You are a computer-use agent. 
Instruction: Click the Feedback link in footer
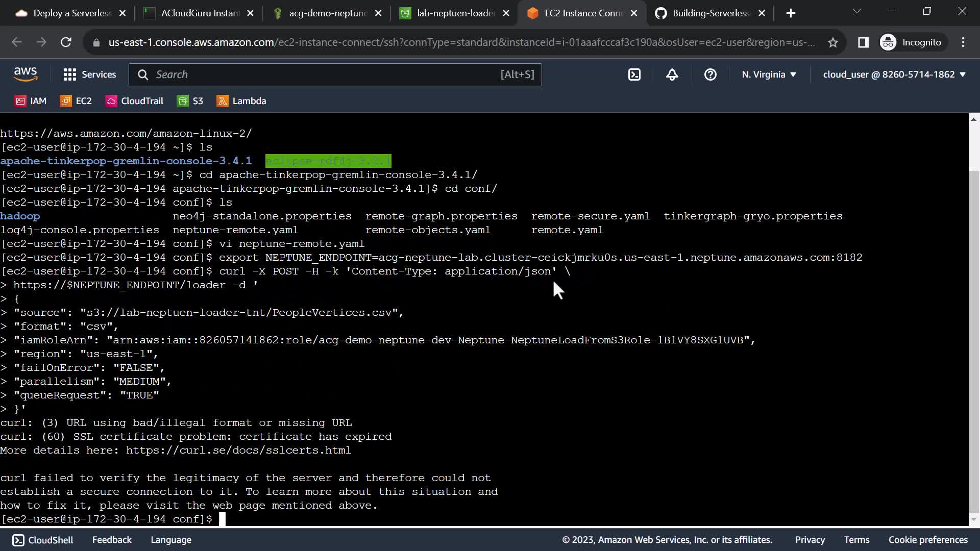point(112,540)
